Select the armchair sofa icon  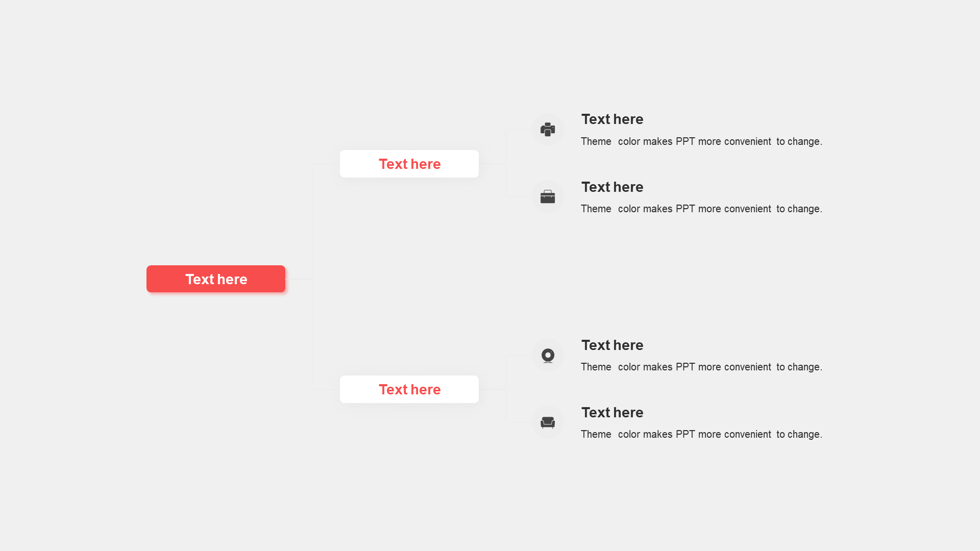pos(548,422)
